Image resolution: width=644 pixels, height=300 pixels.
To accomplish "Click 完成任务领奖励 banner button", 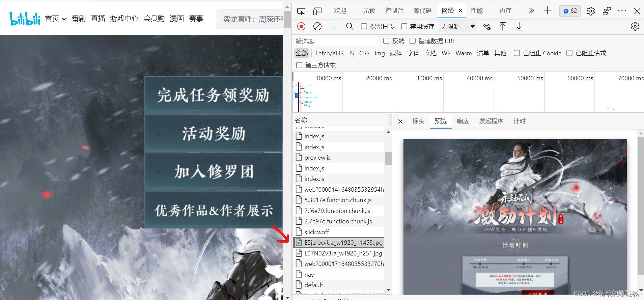I will click(213, 95).
